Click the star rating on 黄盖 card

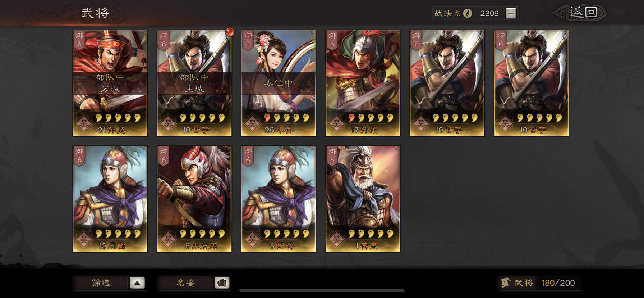tap(371, 234)
